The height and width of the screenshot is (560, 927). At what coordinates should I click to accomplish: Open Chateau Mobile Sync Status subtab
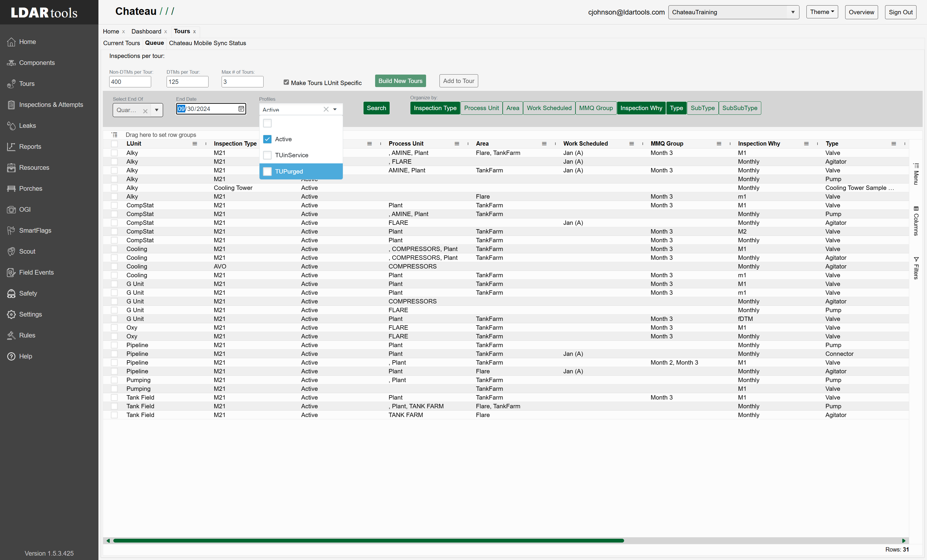coord(208,43)
